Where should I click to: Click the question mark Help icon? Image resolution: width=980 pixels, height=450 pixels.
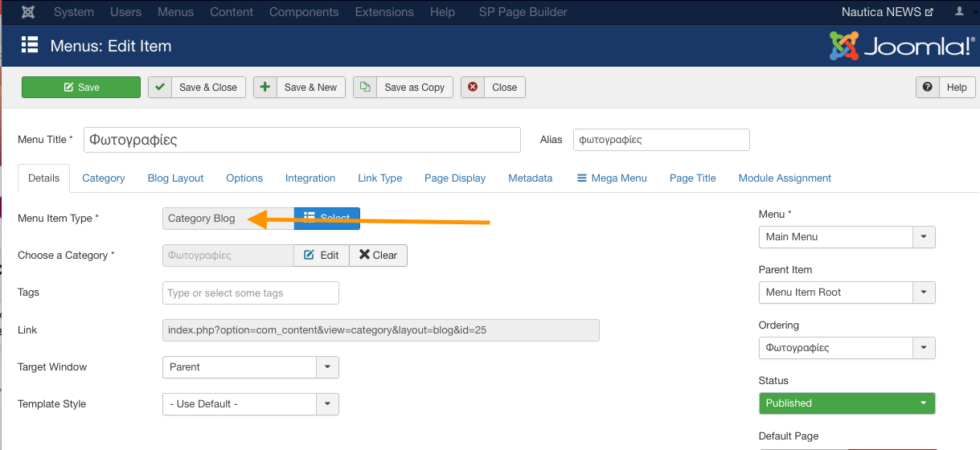coord(928,87)
